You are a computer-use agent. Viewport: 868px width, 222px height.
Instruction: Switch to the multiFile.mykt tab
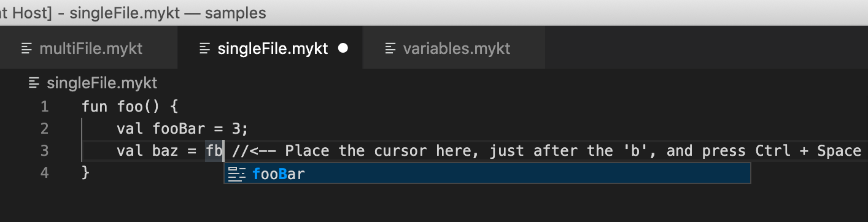tap(88, 48)
